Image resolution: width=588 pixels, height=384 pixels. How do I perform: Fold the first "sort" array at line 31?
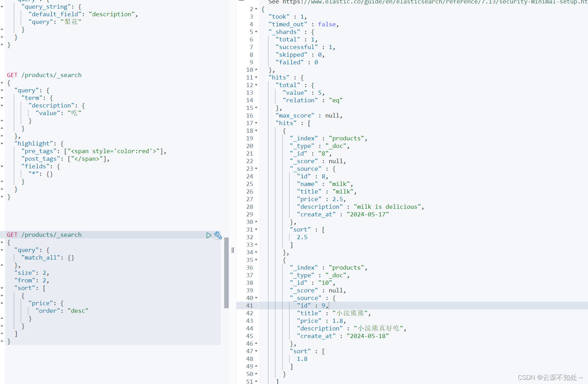(256, 230)
